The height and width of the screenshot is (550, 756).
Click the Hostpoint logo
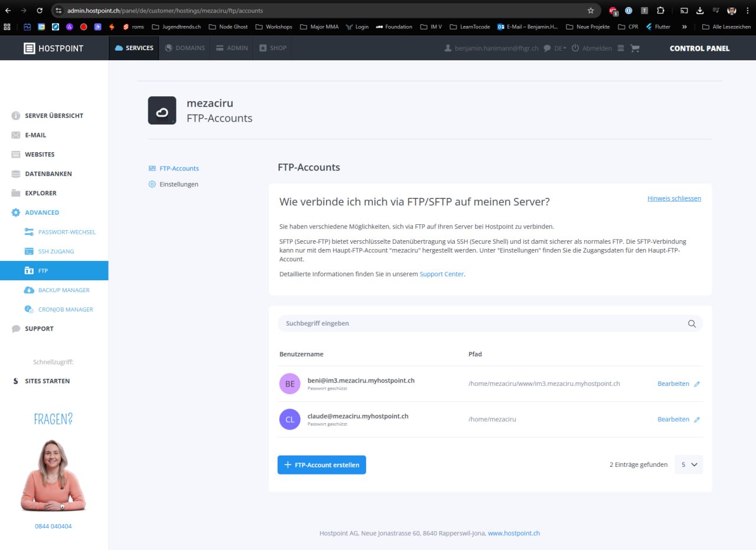click(x=54, y=48)
